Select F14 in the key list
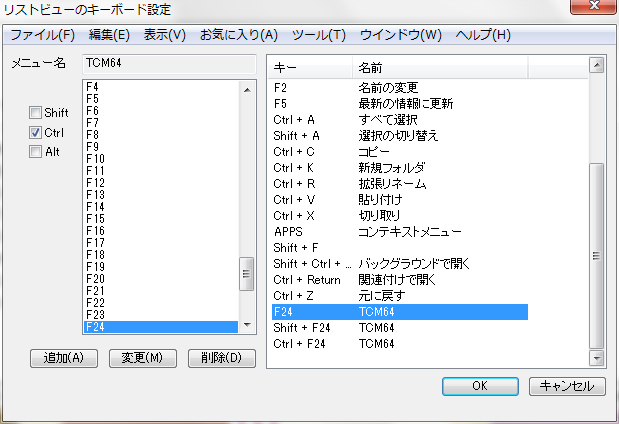 (x=161, y=206)
